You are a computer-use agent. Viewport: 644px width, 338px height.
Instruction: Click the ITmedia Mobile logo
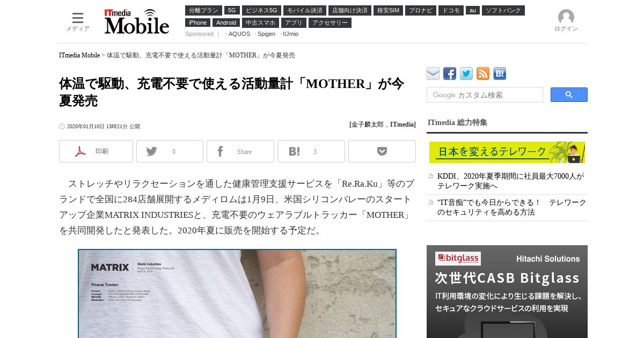[137, 21]
